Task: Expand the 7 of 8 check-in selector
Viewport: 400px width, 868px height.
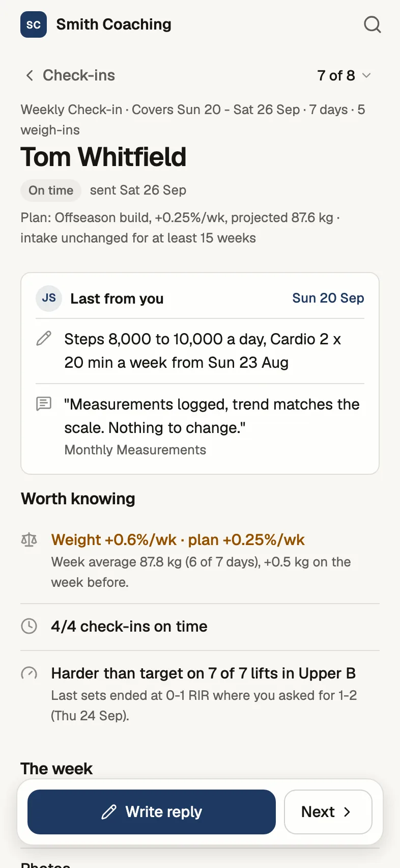Action: click(344, 75)
